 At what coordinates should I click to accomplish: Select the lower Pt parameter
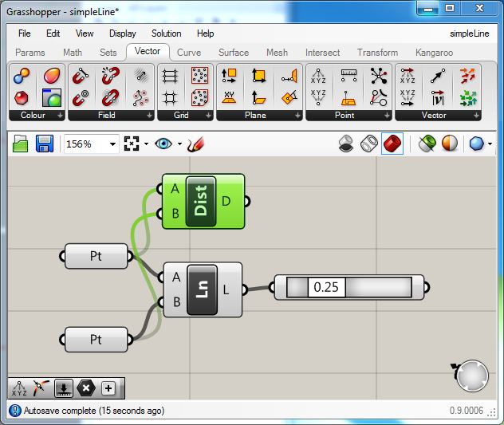coord(96,340)
